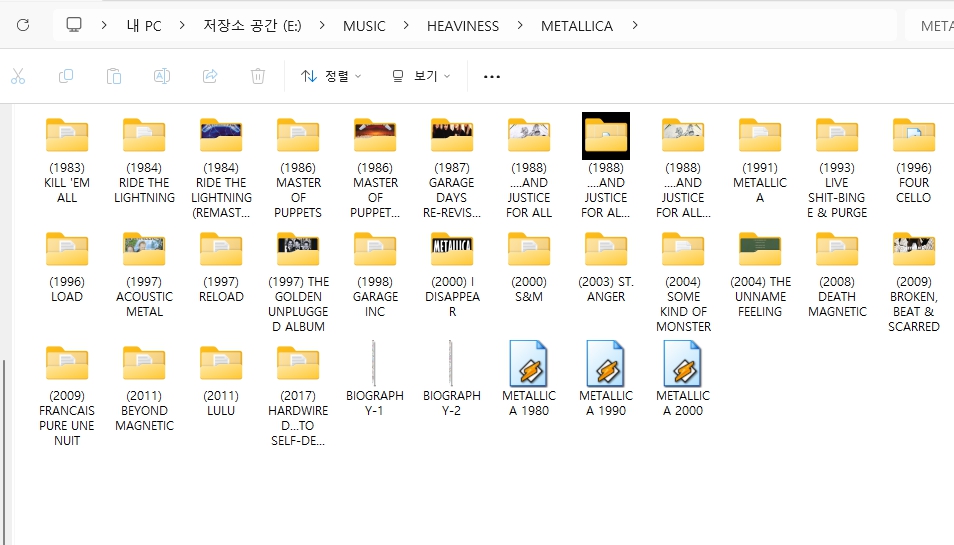The width and height of the screenshot is (954, 545).
Task: Click the Delete trash icon
Action: (258, 76)
